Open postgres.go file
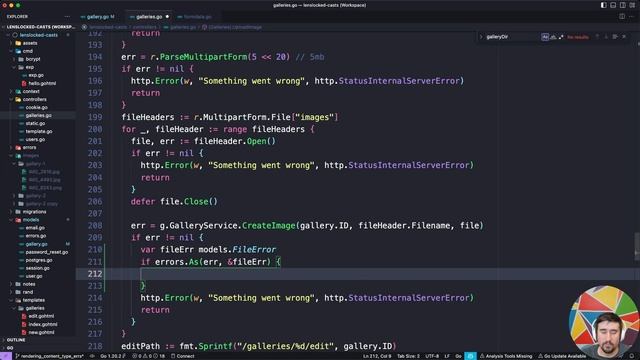Viewport: 640px width, 360px height. pyautogui.click(x=39, y=260)
